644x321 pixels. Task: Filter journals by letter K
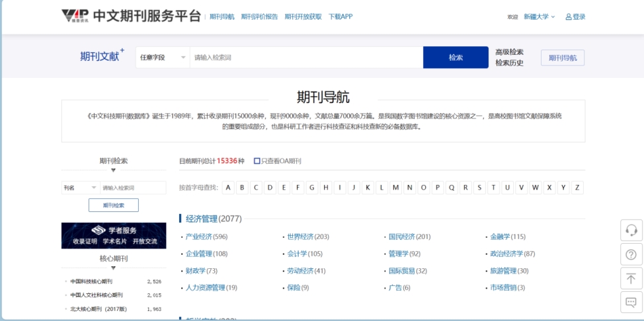(368, 188)
